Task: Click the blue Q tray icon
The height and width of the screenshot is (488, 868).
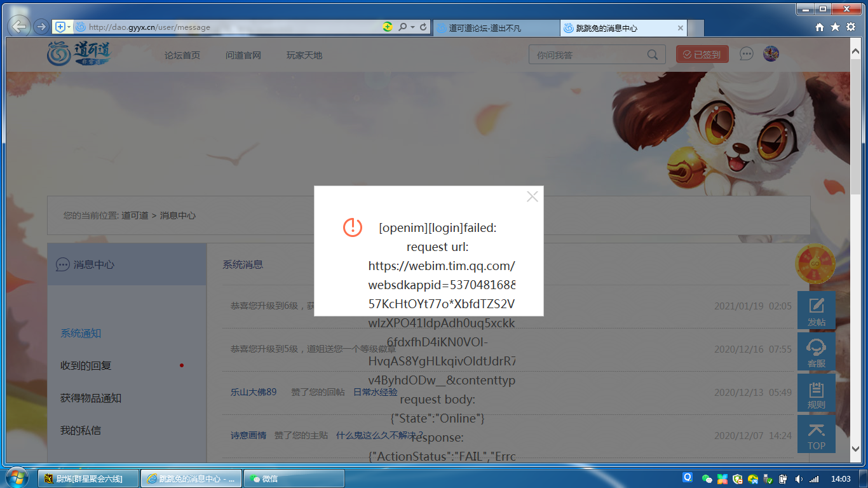Action: tap(688, 478)
